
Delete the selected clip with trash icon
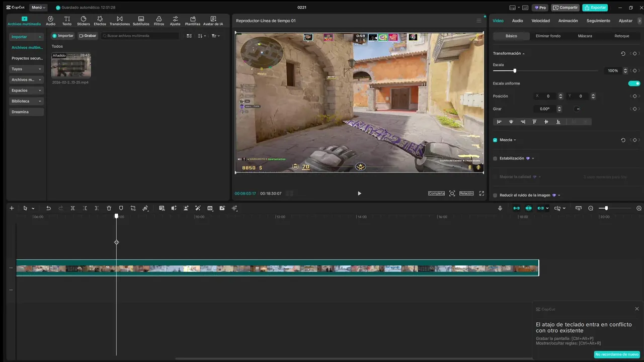point(109,208)
